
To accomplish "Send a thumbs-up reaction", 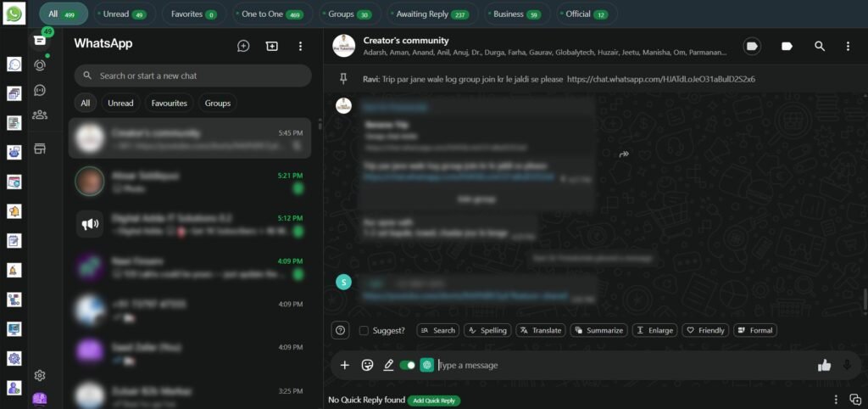I will click(824, 365).
